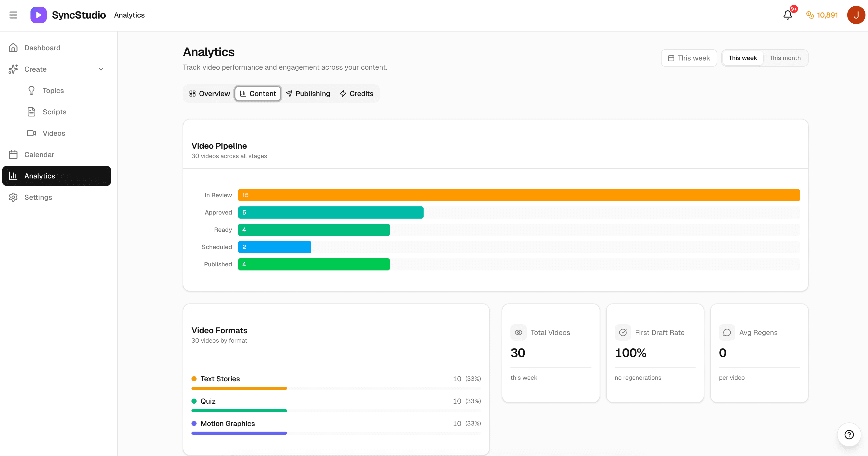Click the SyncStudio play logo
This screenshot has height=456, width=868.
[x=38, y=14]
